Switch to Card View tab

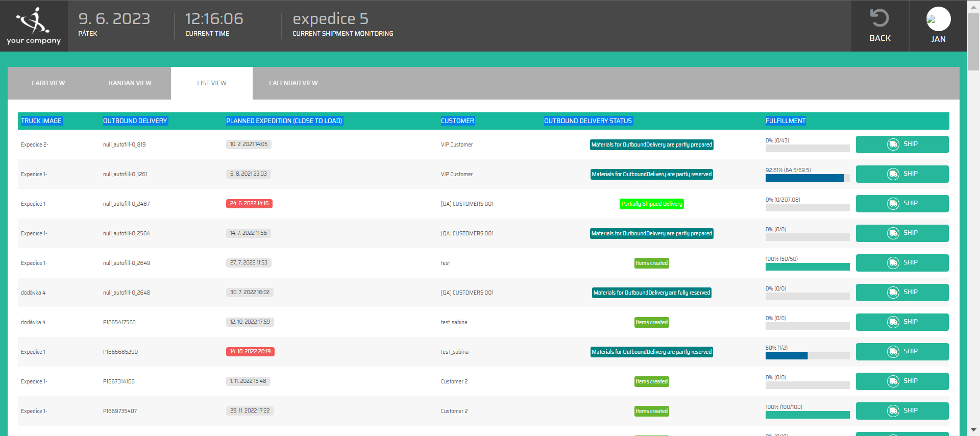[x=48, y=83]
